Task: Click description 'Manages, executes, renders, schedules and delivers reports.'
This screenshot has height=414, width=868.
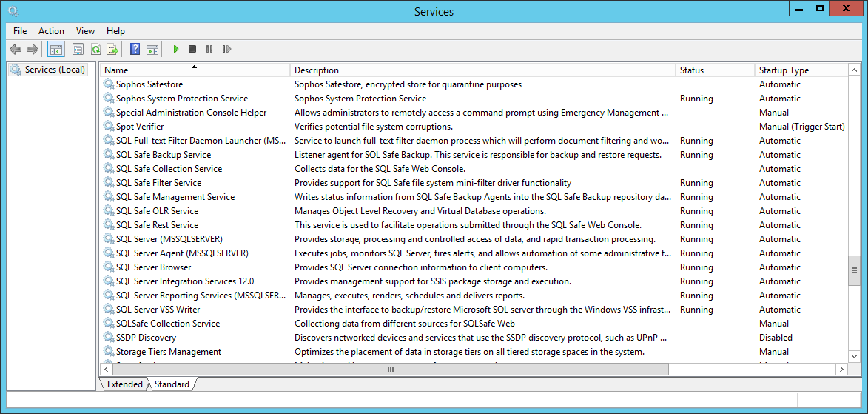Action: click(x=410, y=296)
